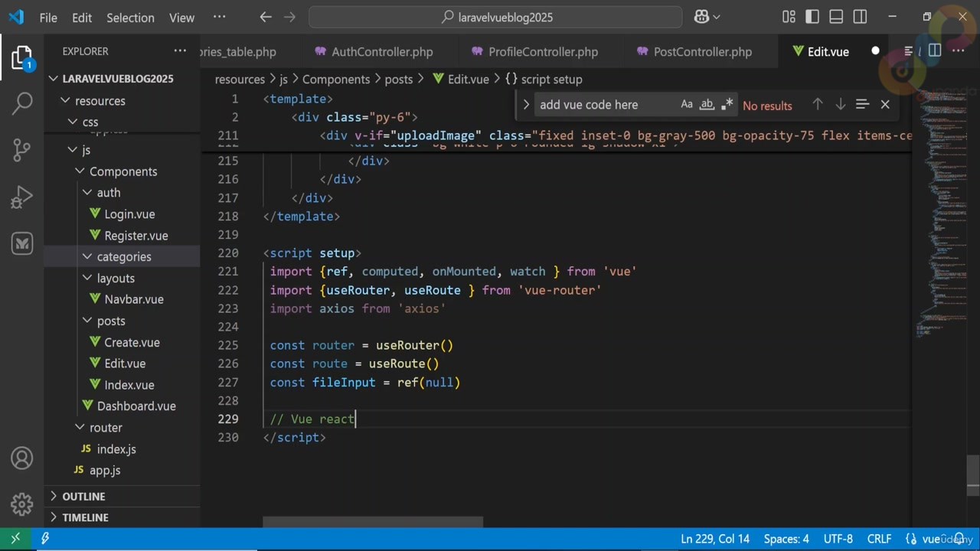Open the Edit menu
The width and height of the screenshot is (980, 551).
pos(82,17)
